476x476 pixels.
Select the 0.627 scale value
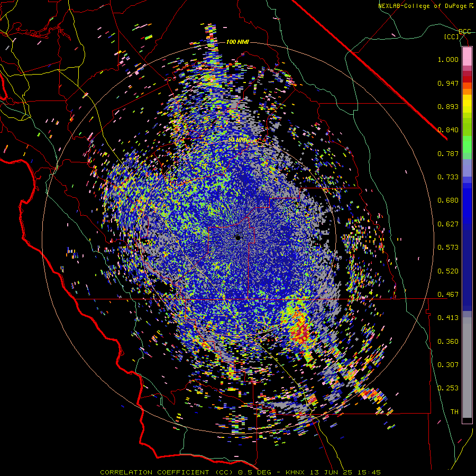point(448,224)
